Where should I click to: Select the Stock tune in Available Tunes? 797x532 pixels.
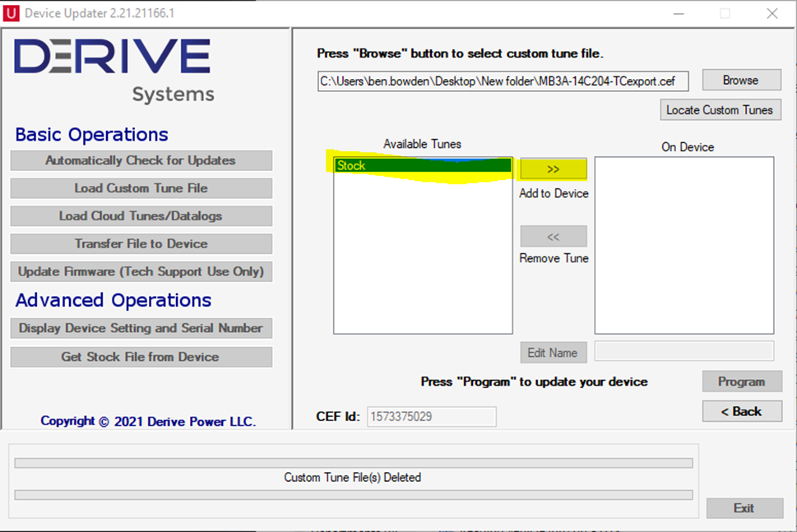(x=423, y=165)
